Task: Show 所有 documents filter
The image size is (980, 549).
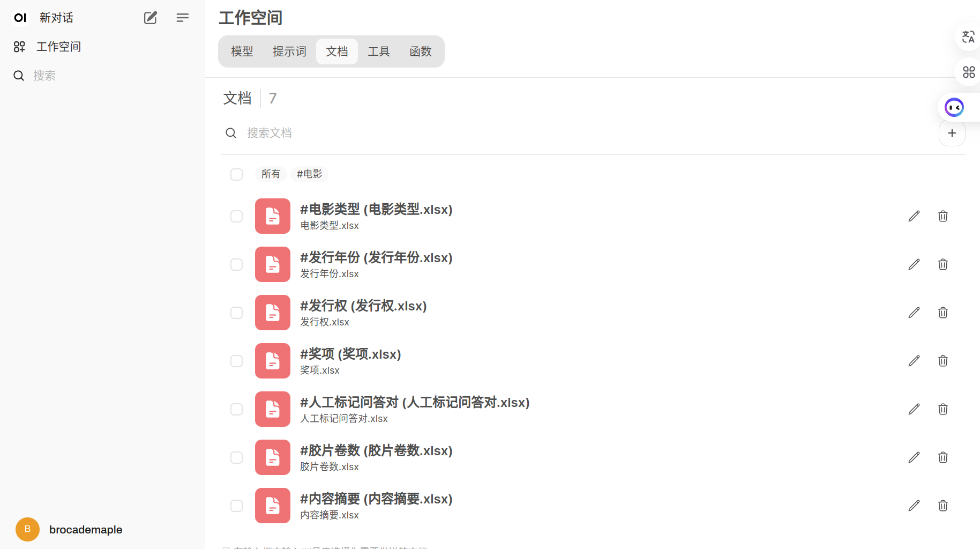Action: tap(271, 174)
